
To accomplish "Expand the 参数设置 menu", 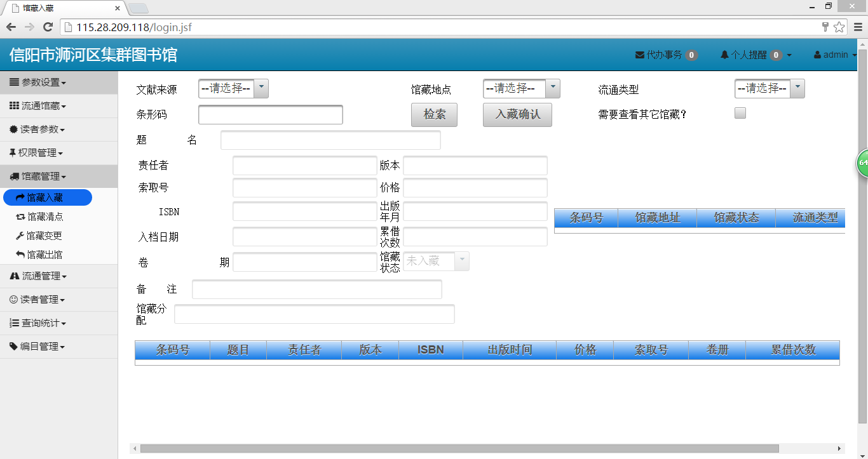I will click(x=38, y=83).
